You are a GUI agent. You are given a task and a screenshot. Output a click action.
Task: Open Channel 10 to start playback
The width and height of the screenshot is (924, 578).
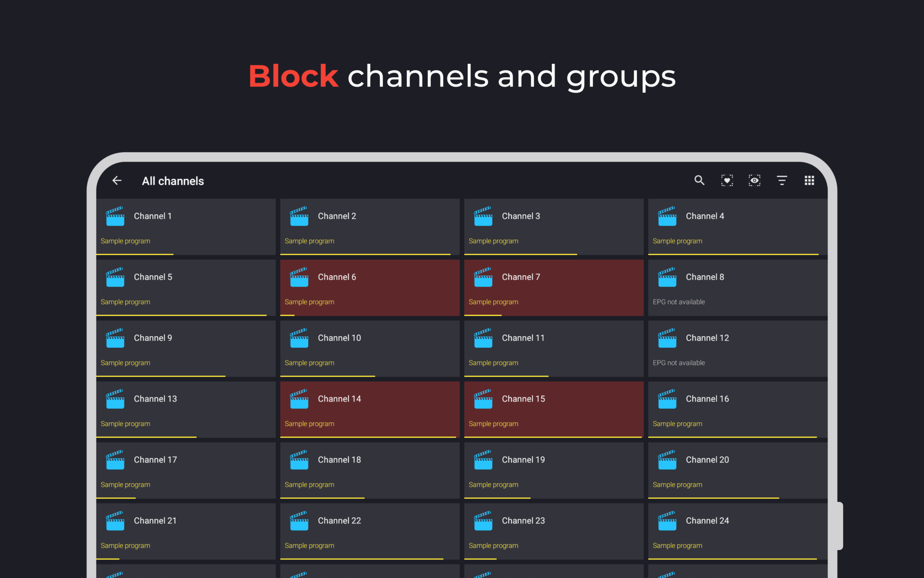pyautogui.click(x=370, y=349)
